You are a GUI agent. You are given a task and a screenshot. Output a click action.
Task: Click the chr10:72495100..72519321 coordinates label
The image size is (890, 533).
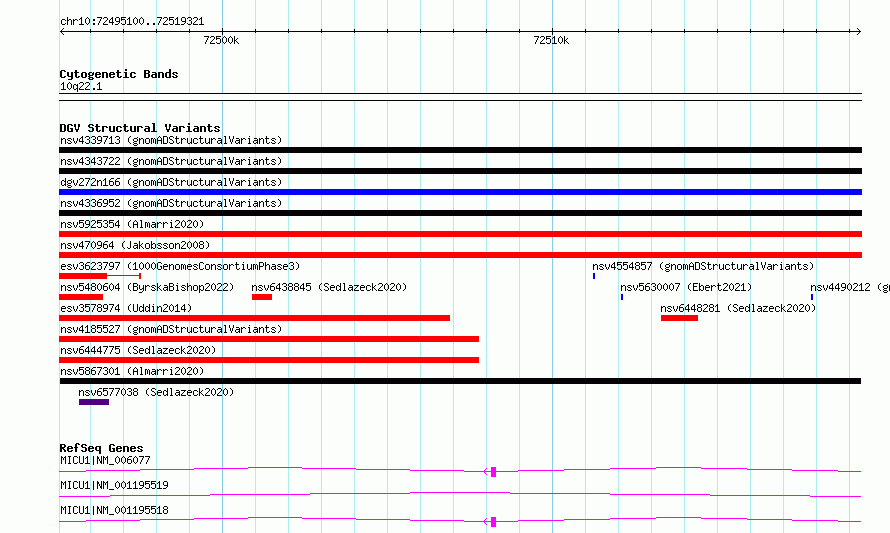tap(132, 22)
